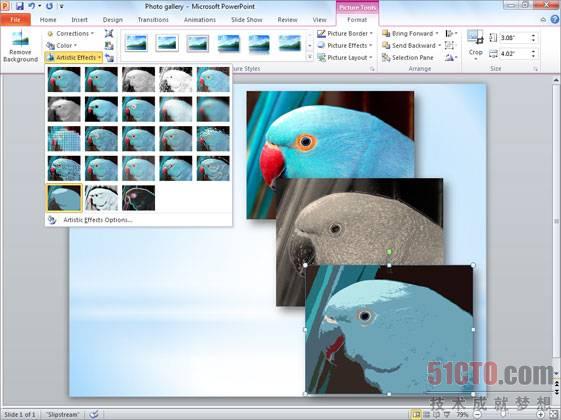Viewport: 561px width, 420px height.
Task: Apply the Pencil Sketch artistic effect thumbnail
Action: pyautogui.click(x=176, y=79)
